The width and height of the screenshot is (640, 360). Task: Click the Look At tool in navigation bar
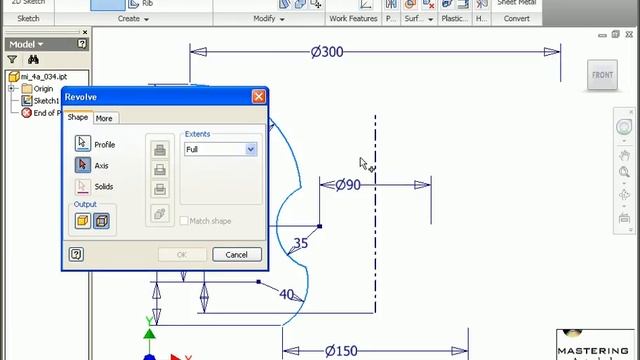[x=624, y=218]
